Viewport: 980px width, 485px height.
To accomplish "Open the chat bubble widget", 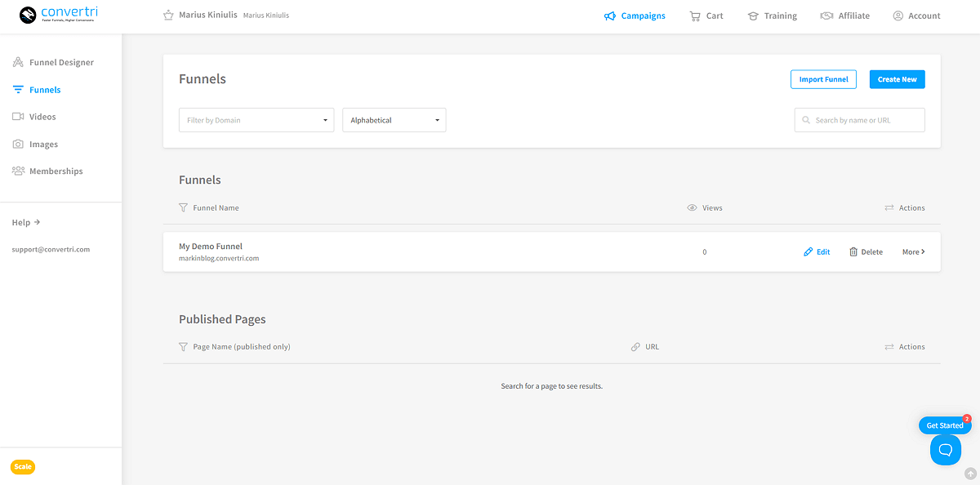I will pos(946,450).
